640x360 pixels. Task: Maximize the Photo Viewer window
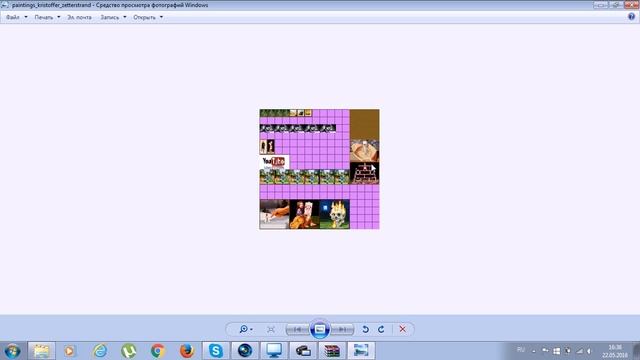tap(616, 4)
